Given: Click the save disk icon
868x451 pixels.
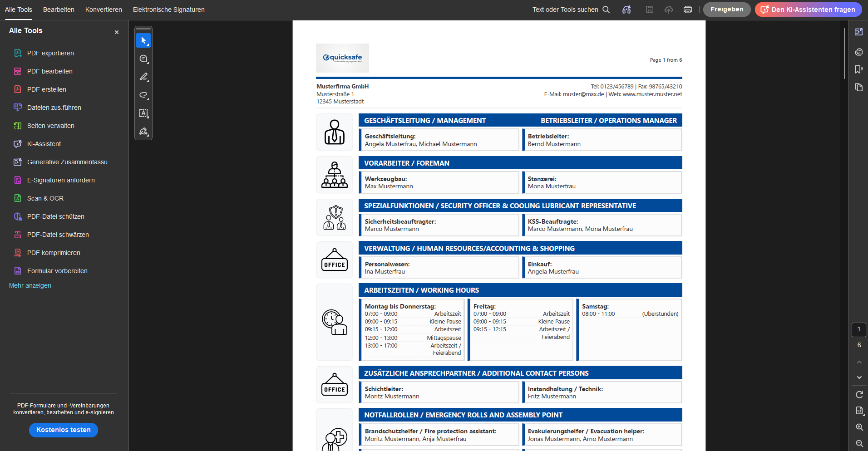Looking at the screenshot, I should point(650,10).
